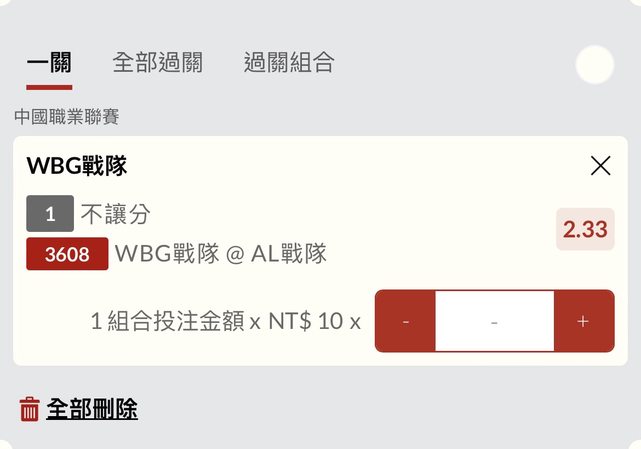This screenshot has width=641, height=449.
Task: Open the 全部過關 tab
Action: (158, 63)
